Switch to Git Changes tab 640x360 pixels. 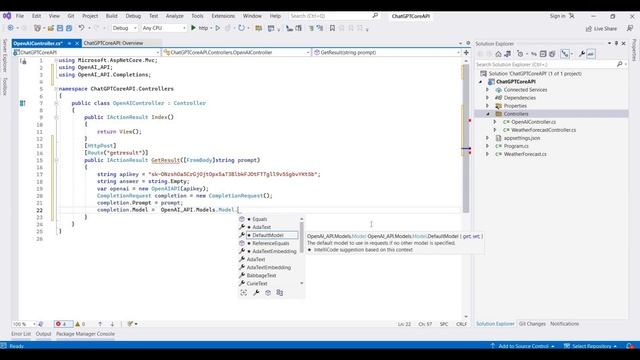click(532, 324)
